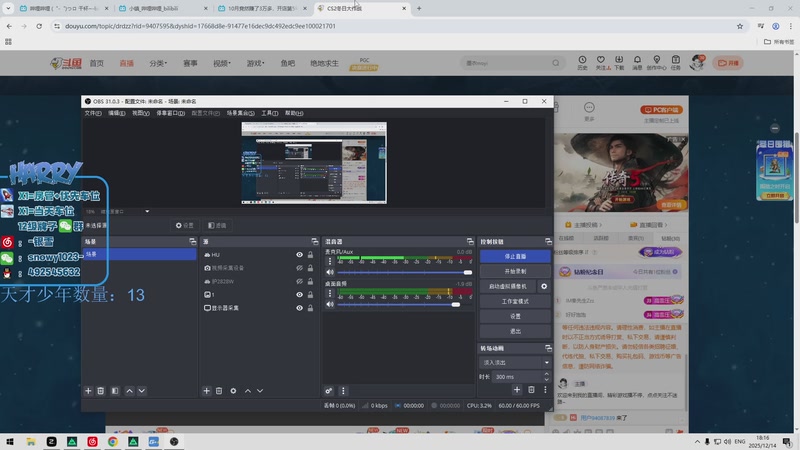Hide the HU source via eye icon
The height and width of the screenshot is (450, 800).
point(299,255)
